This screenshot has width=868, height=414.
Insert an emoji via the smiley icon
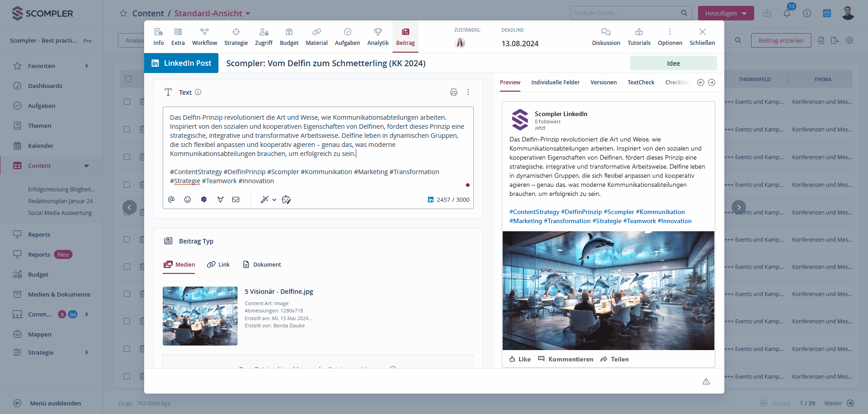pyautogui.click(x=188, y=200)
